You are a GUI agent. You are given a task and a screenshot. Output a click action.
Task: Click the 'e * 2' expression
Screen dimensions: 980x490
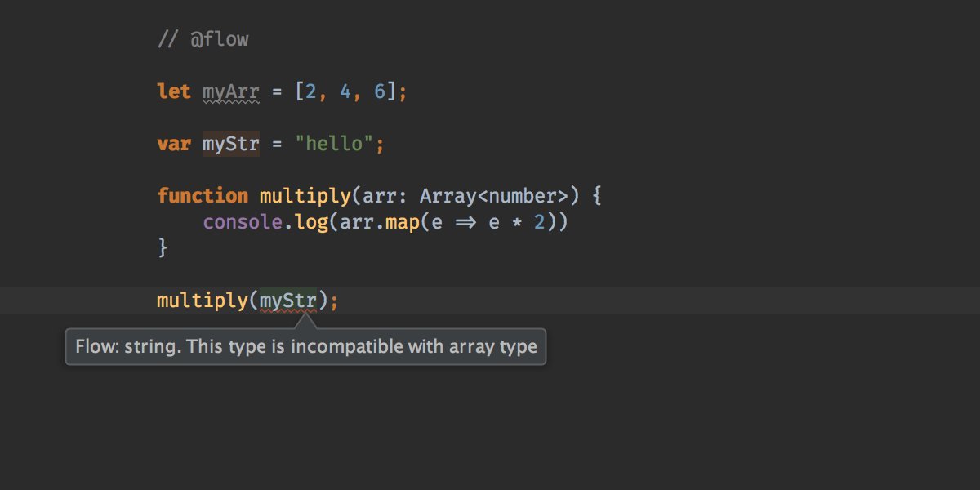coord(517,222)
